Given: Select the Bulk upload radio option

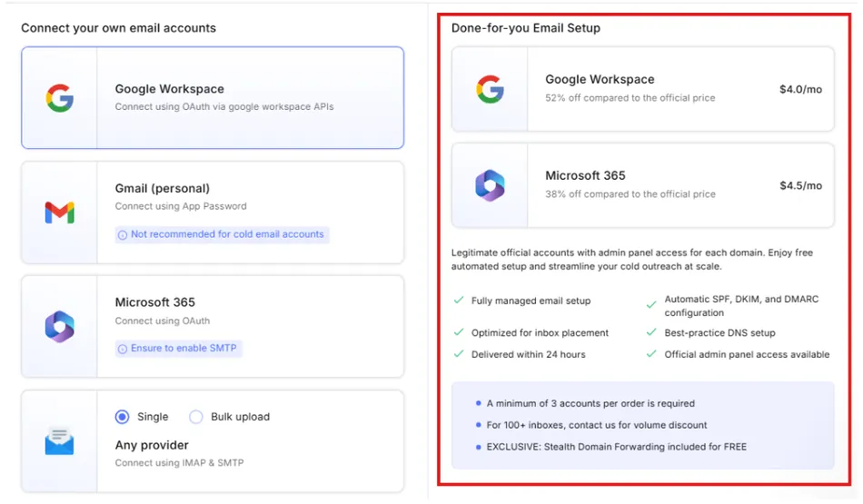Looking at the screenshot, I should tap(196, 417).
